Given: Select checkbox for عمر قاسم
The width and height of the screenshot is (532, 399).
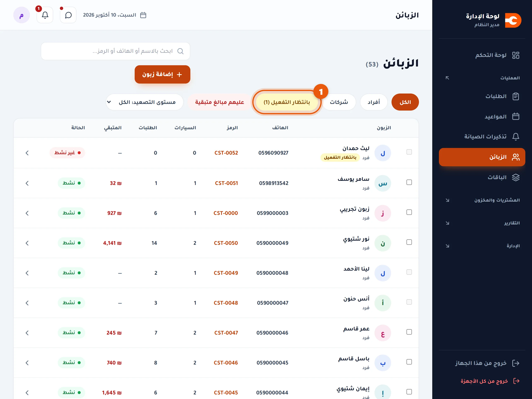Looking at the screenshot, I should 409,332.
